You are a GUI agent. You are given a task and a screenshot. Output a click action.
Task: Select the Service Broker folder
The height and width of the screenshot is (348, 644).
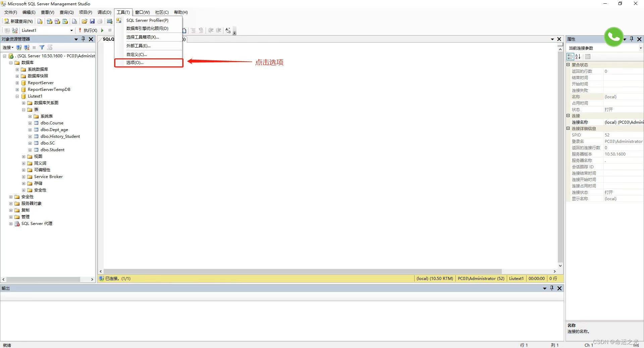pyautogui.click(x=48, y=177)
